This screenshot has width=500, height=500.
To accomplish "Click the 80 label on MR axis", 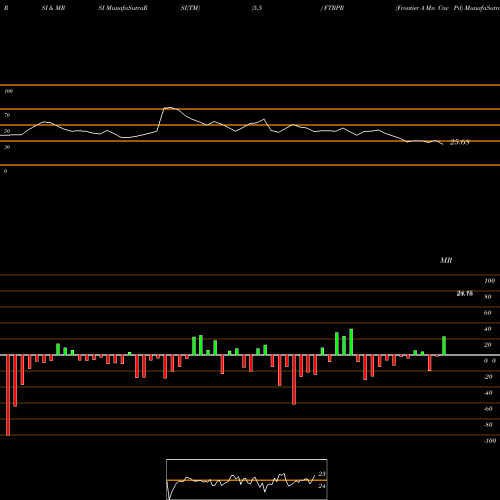I will 488,297.
